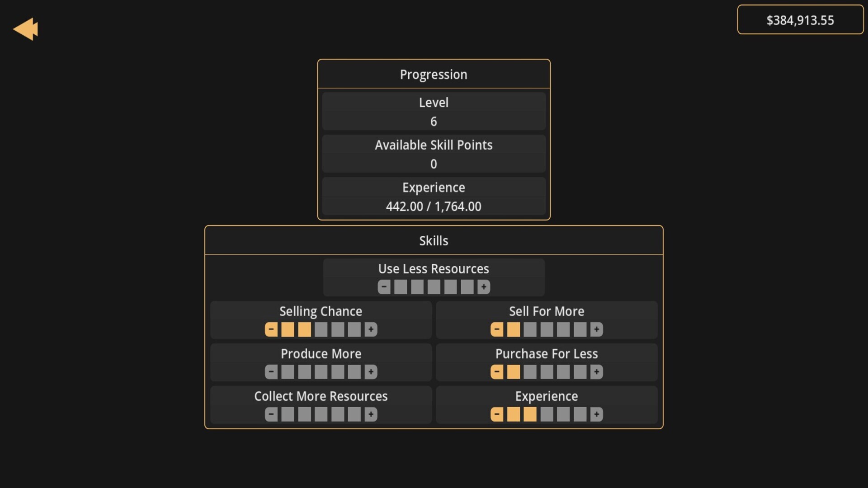Click the back arrow to leave Skills screen
This screenshot has height=488, width=868.
point(26,28)
